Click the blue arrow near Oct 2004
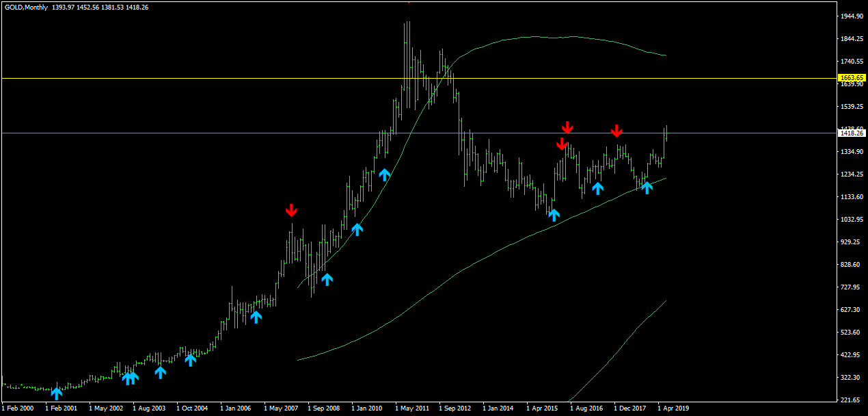This screenshot has width=868, height=416. click(191, 360)
